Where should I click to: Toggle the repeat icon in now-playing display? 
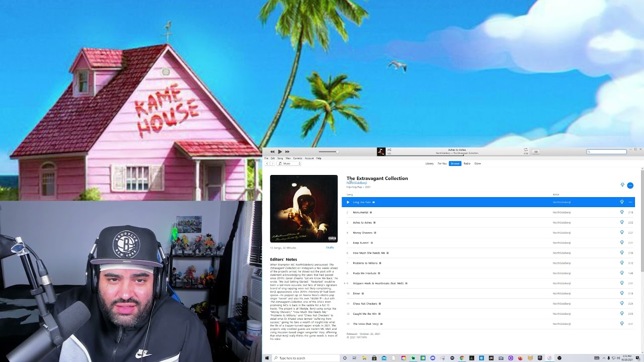526,150
